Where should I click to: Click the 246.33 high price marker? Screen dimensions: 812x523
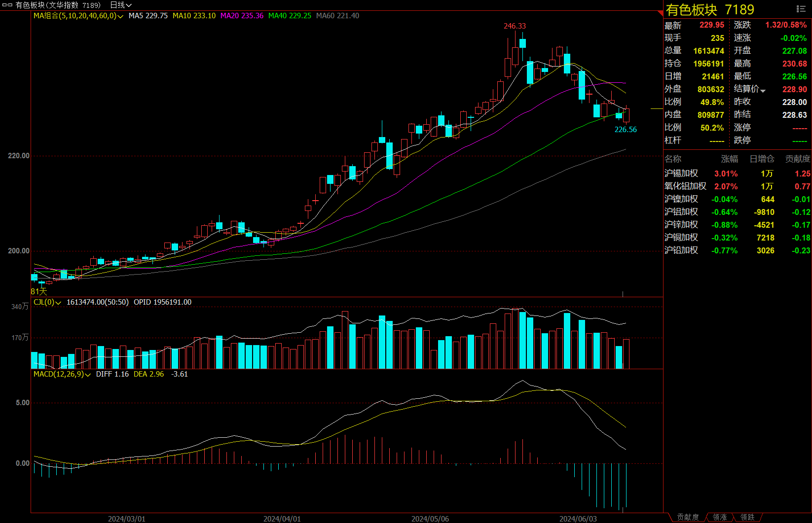[x=515, y=26]
